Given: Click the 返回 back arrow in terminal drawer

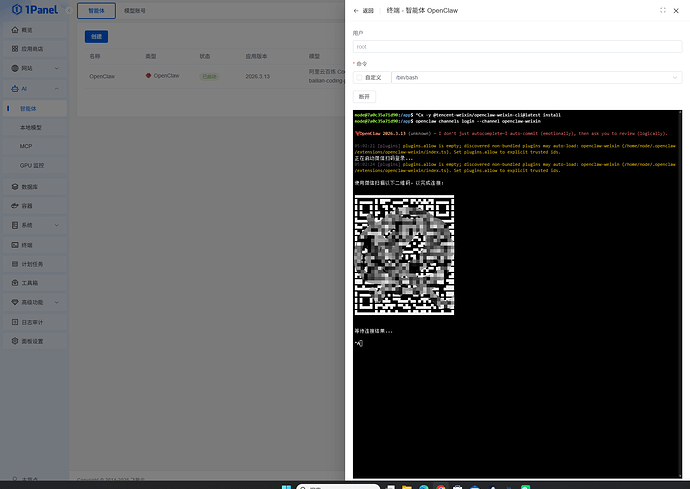Looking at the screenshot, I should point(363,10).
